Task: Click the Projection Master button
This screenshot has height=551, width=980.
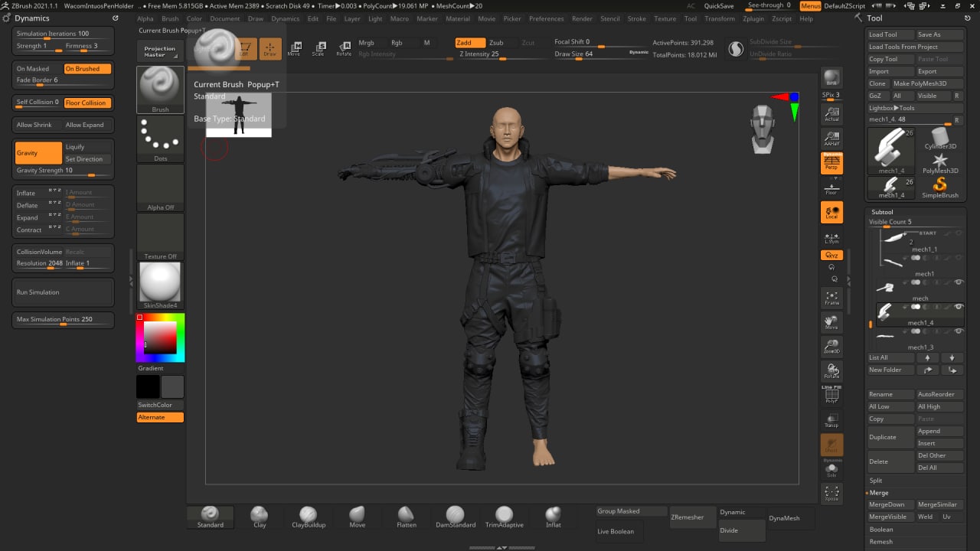Action: point(160,51)
